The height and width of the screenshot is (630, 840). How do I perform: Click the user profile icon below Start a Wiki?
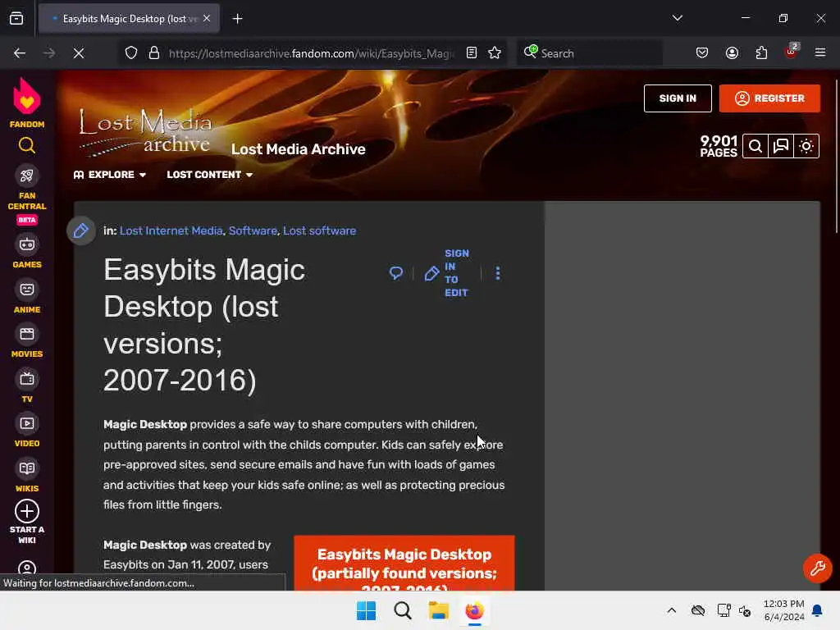point(27,568)
